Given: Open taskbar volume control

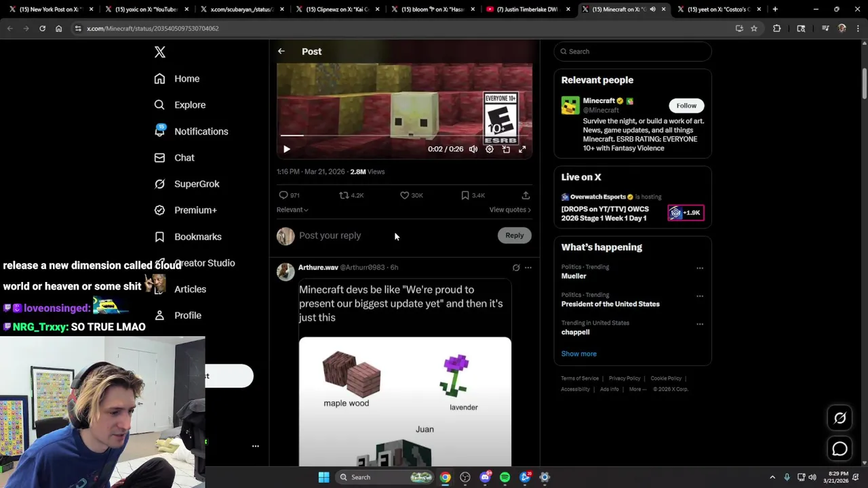Looking at the screenshot, I should [x=812, y=477].
